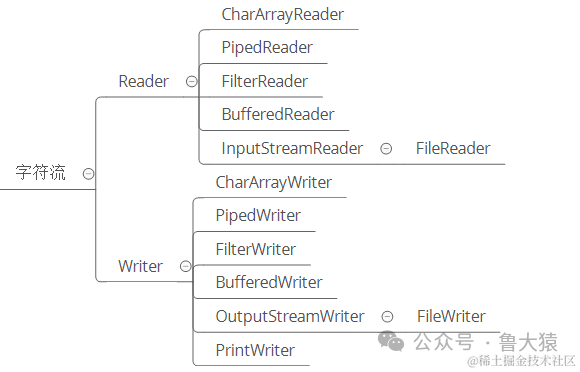Select the FileReader leaf node
Viewport: 580px width, 372px height.
[453, 148]
